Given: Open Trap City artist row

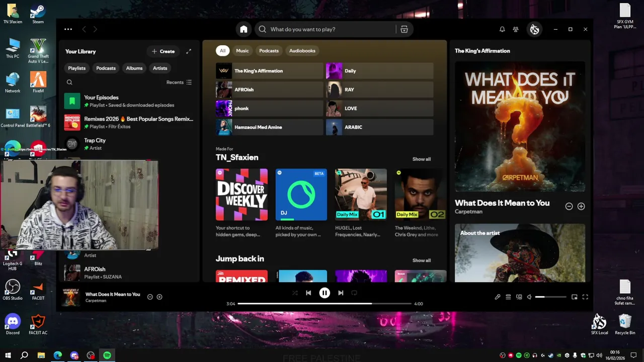Looking at the screenshot, I should [x=128, y=144].
